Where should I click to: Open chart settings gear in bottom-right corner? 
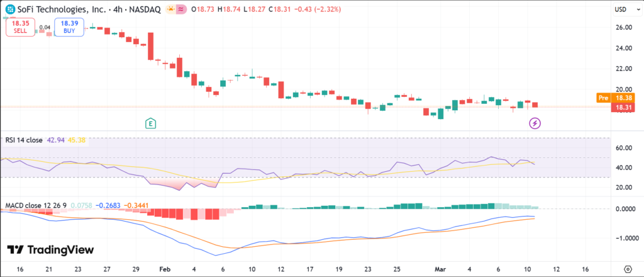627,268
